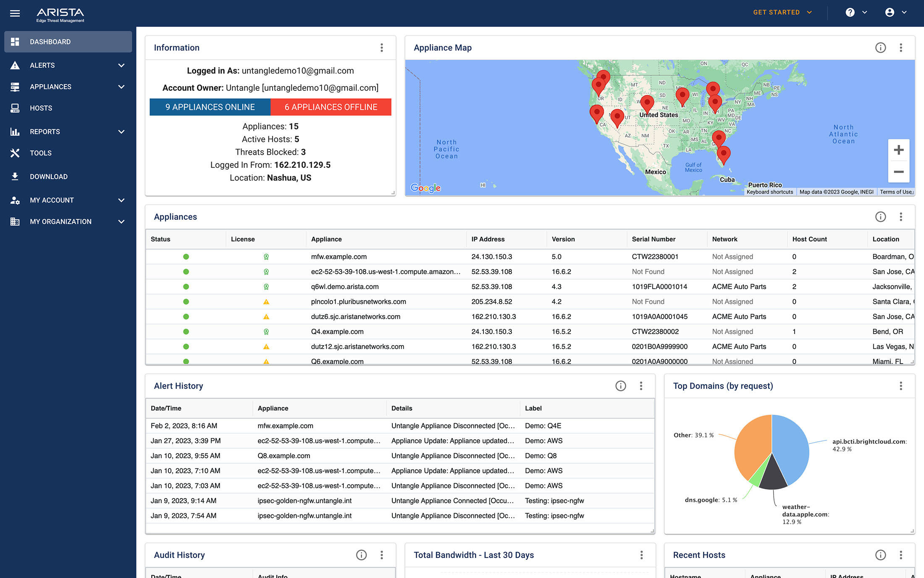Open the map Terms of Use link

click(896, 192)
